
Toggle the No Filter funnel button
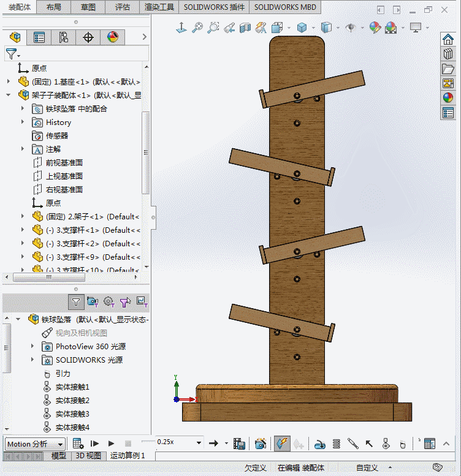pos(75,302)
